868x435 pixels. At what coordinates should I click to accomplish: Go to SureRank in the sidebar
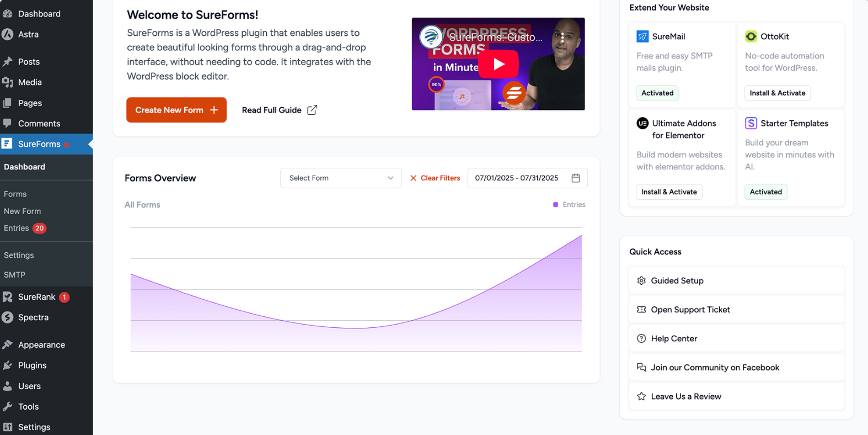[36, 297]
